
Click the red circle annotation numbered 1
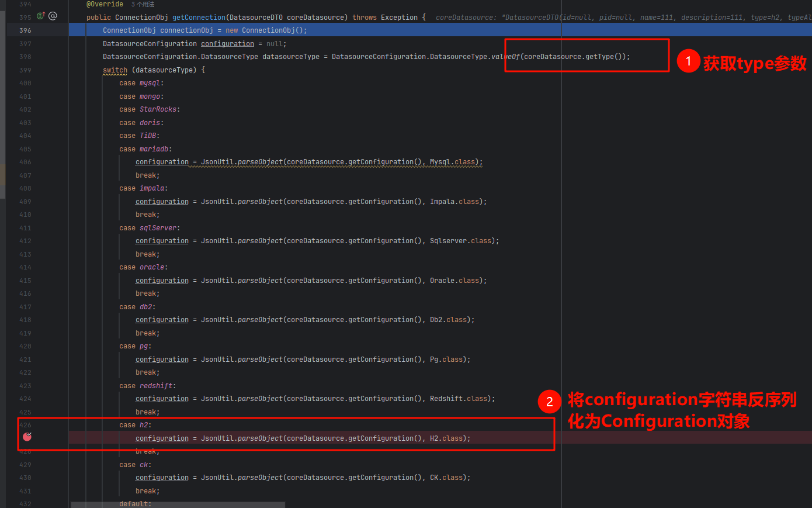pos(688,61)
